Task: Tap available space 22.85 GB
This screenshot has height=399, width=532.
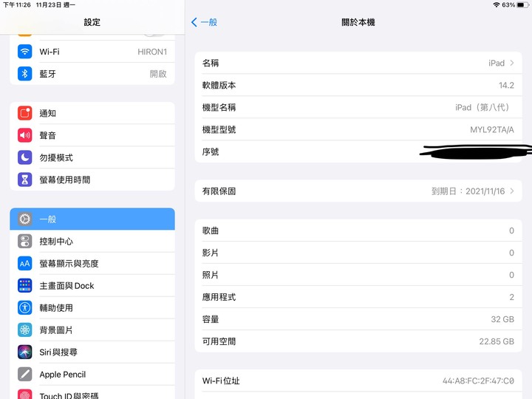Action: pos(497,341)
